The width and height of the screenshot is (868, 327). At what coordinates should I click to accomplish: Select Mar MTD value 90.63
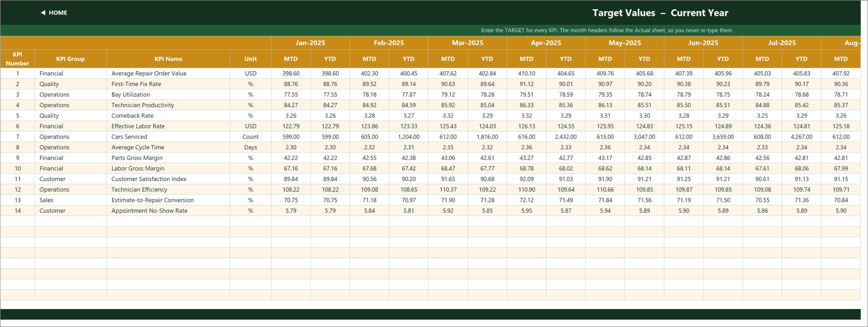[x=448, y=84]
